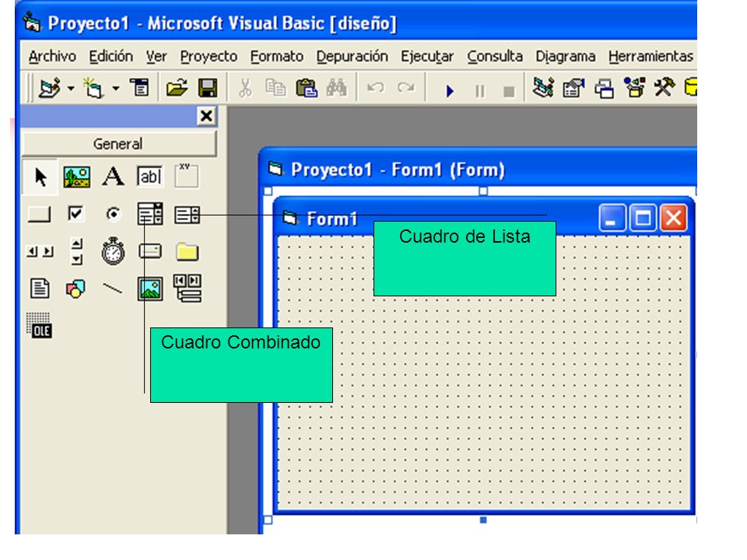
Task: Open the Edición menu
Action: click(111, 56)
